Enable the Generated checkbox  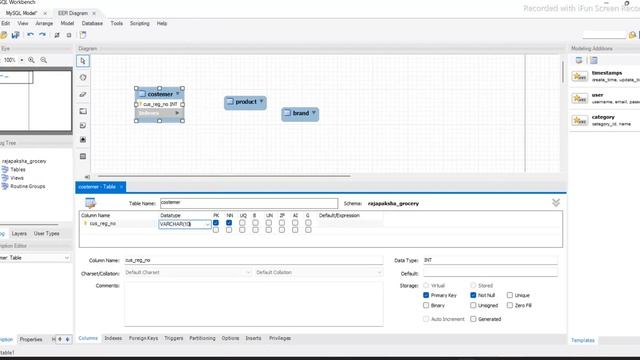[473, 319]
